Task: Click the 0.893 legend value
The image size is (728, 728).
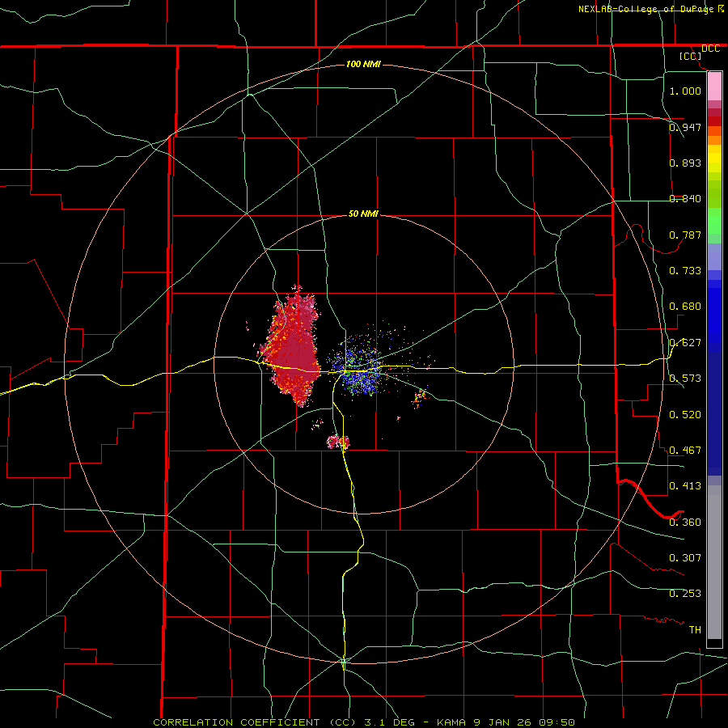Action: [x=685, y=163]
